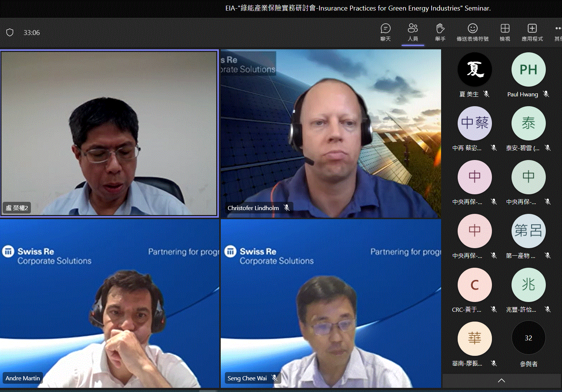Click the name label "Christofer Lindholm"
The height and width of the screenshot is (392, 562).
click(253, 208)
